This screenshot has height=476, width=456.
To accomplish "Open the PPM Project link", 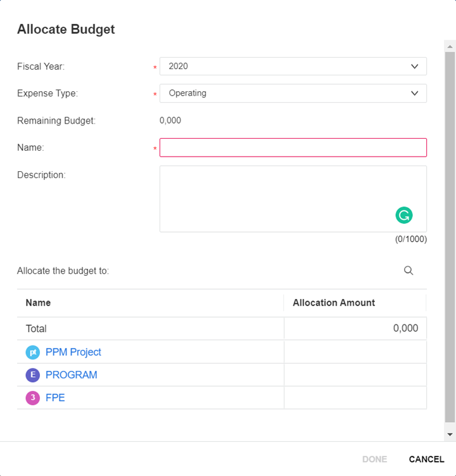I will pyautogui.click(x=73, y=352).
